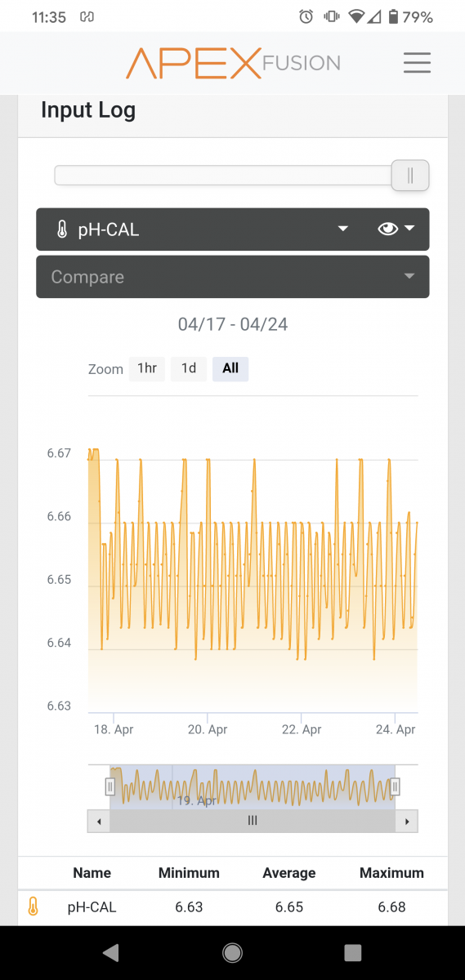This screenshot has height=980, width=465.
Task: Expand the arrow next to eye icon
Action: click(409, 229)
